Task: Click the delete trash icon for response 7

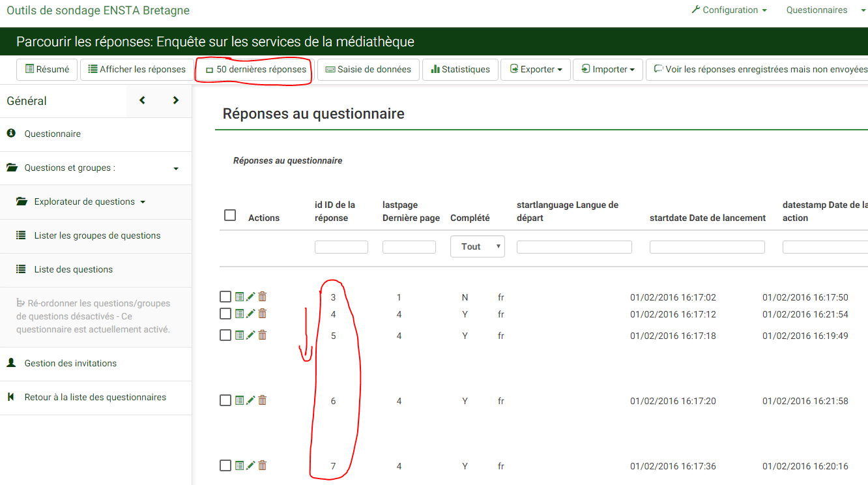Action: point(263,465)
